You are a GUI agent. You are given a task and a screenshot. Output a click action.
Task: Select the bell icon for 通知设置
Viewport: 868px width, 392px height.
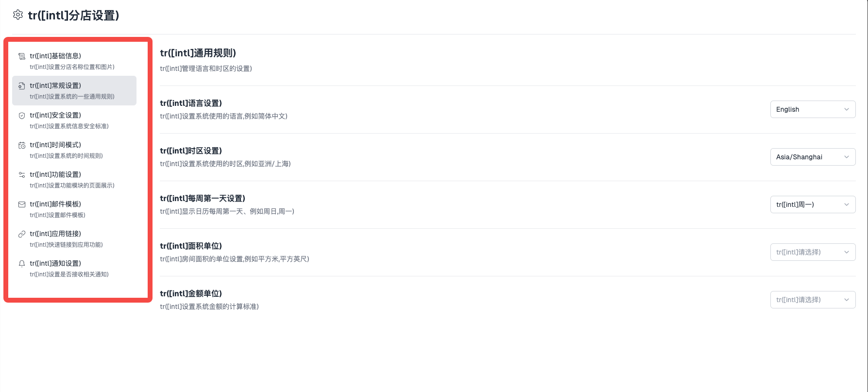[x=21, y=264]
